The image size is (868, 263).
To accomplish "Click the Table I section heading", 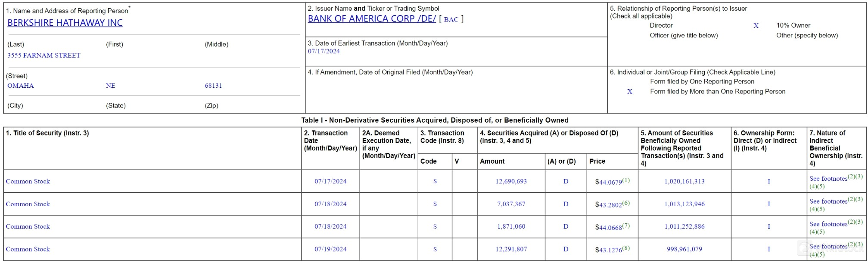I will [435, 121].
